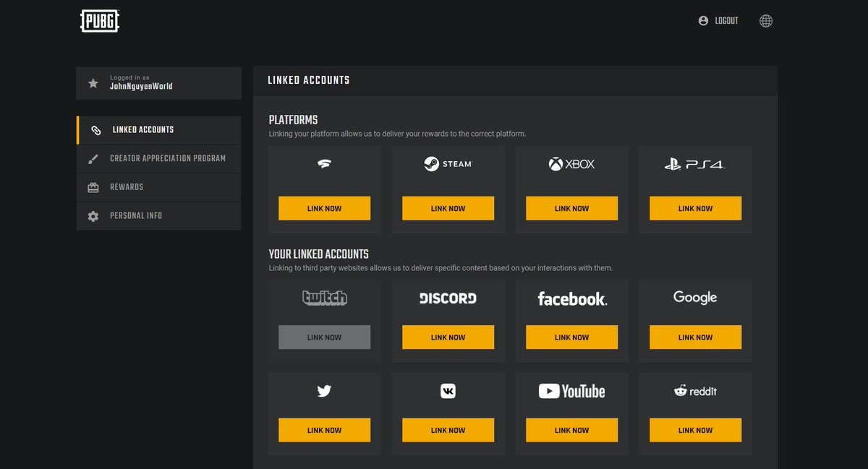Click the user account icon beside Logout
Image resolution: width=868 pixels, height=469 pixels.
703,21
